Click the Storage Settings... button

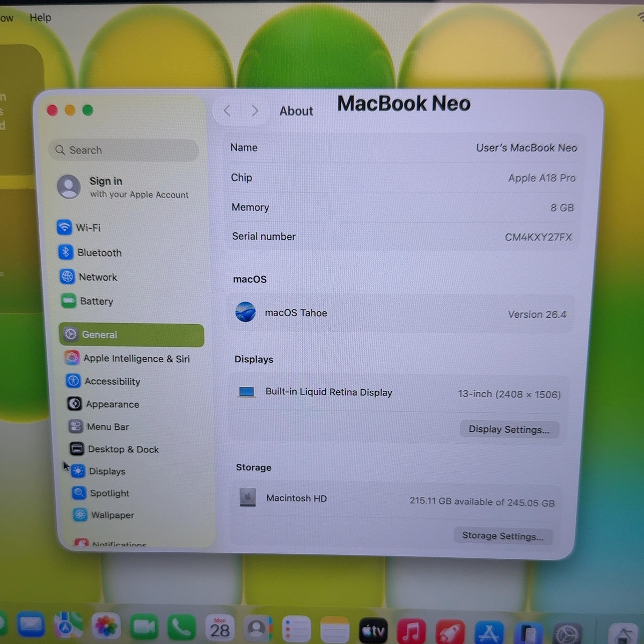tap(503, 536)
